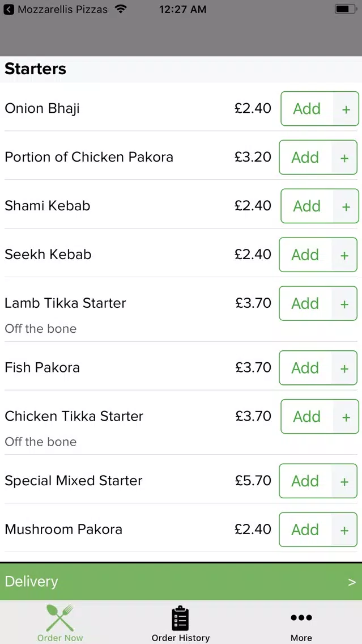Tap the Order Now fork and spoon icon
Screen dimensions: 362x644
click(x=60, y=618)
